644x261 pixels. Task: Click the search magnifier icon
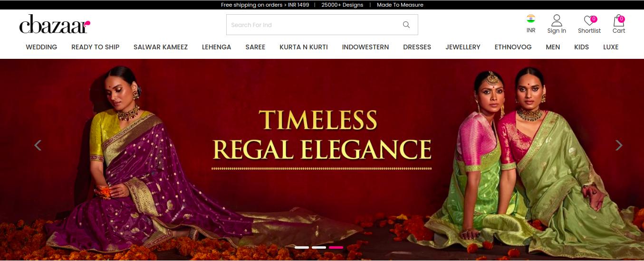[x=406, y=25]
